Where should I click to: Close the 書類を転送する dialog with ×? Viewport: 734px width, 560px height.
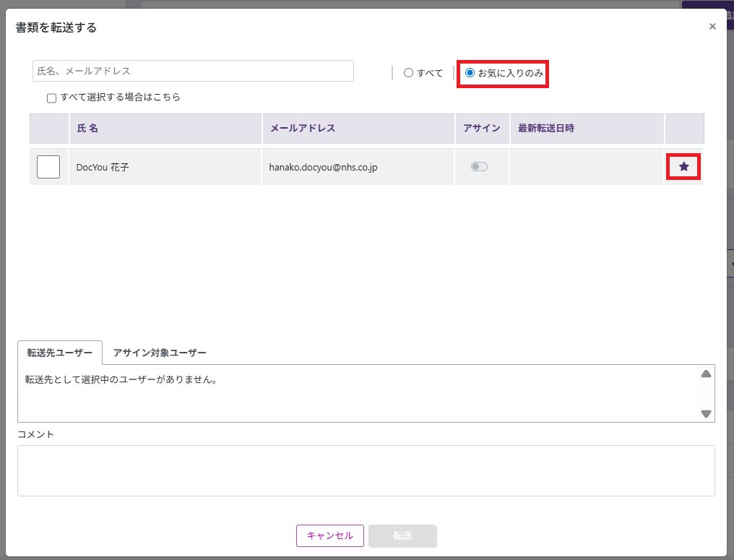pyautogui.click(x=712, y=27)
